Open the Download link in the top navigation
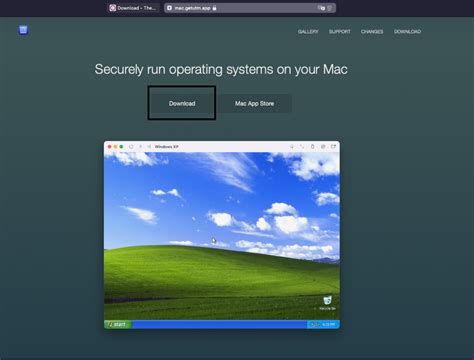The height and width of the screenshot is (360, 474). pos(407,31)
